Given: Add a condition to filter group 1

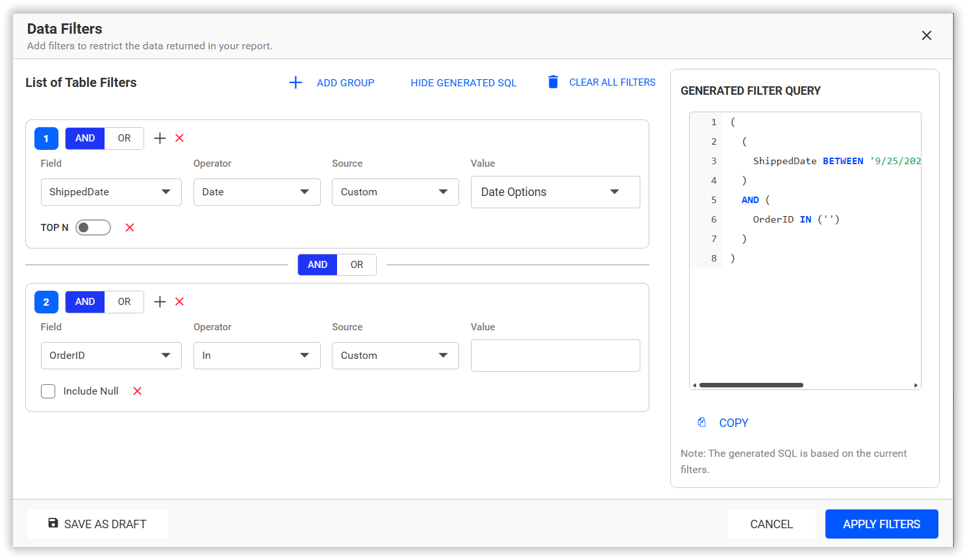Looking at the screenshot, I should 160,138.
